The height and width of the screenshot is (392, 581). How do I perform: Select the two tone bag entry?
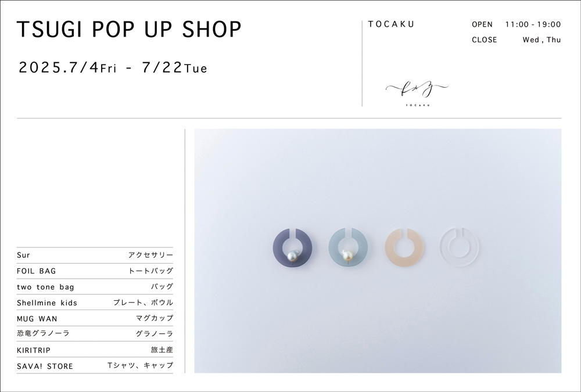95,287
